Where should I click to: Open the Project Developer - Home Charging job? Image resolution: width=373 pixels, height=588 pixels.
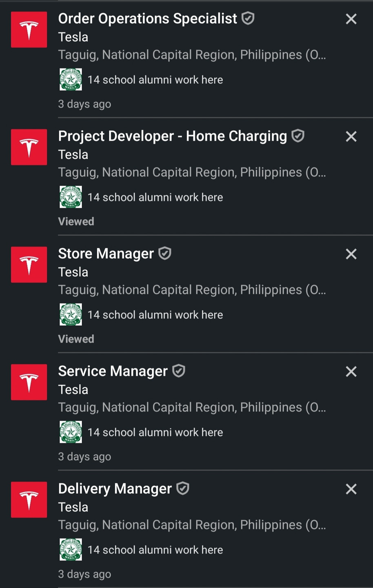coord(172,136)
